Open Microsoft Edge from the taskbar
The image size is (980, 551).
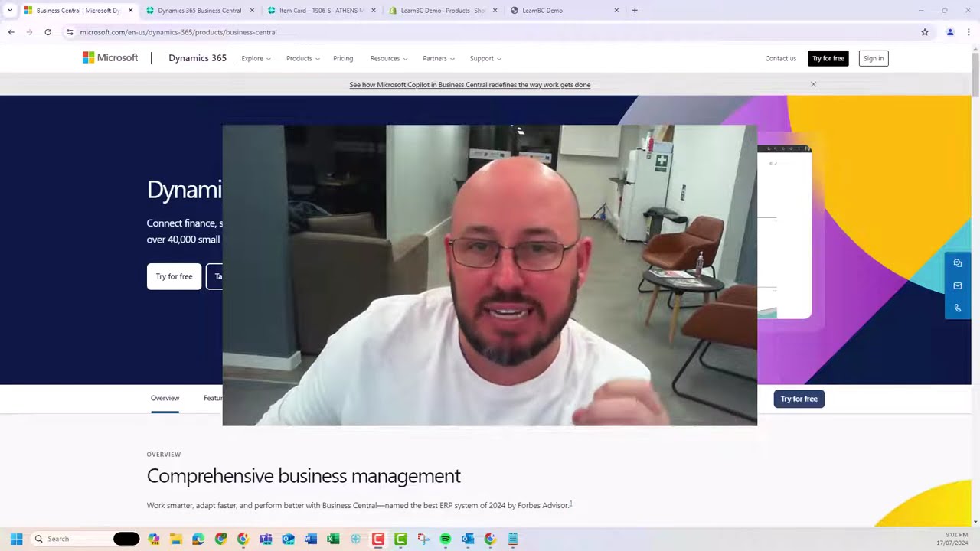pyautogui.click(x=198, y=539)
